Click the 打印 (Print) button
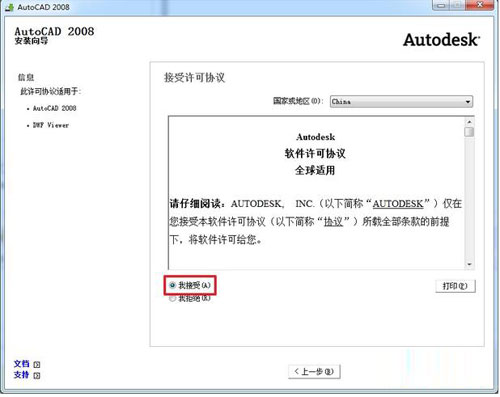The height and width of the screenshot is (397, 500). click(x=455, y=286)
